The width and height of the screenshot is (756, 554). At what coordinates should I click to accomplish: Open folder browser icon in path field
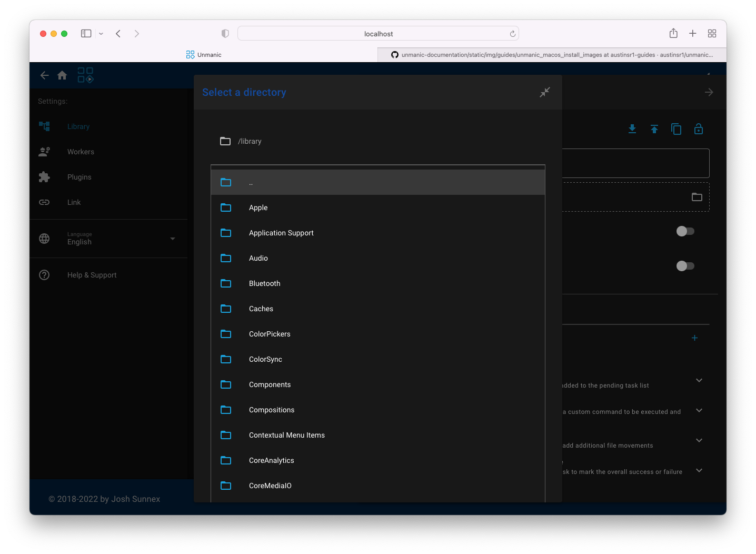click(697, 197)
